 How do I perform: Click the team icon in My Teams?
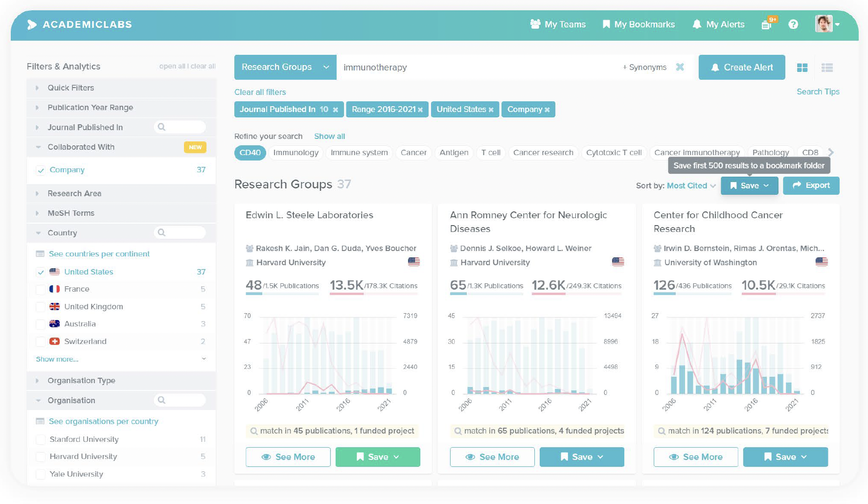click(x=535, y=24)
